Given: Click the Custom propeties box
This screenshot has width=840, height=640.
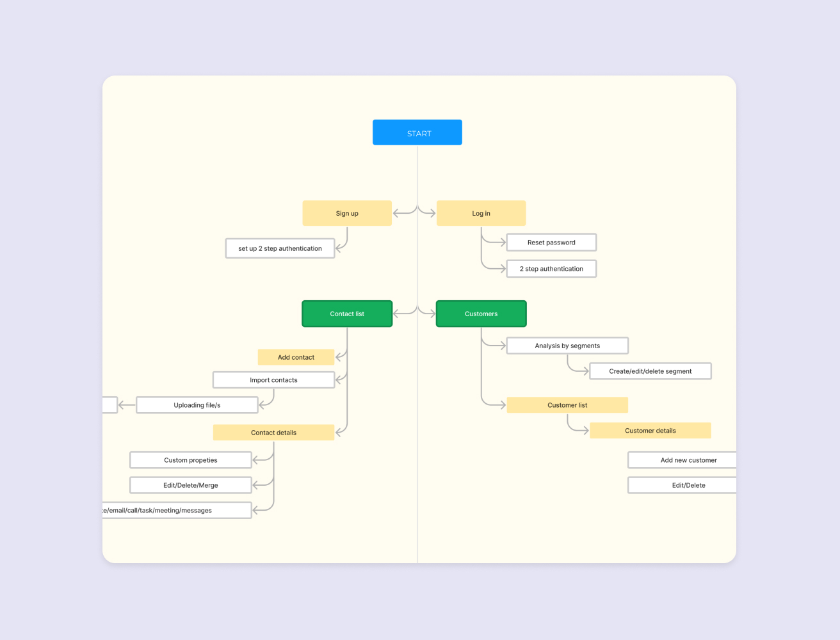Looking at the screenshot, I should click(x=191, y=460).
